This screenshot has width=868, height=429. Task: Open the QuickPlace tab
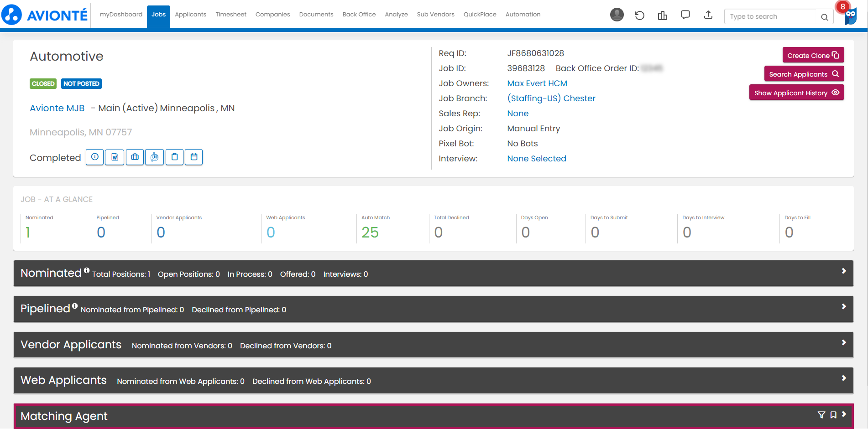(480, 15)
